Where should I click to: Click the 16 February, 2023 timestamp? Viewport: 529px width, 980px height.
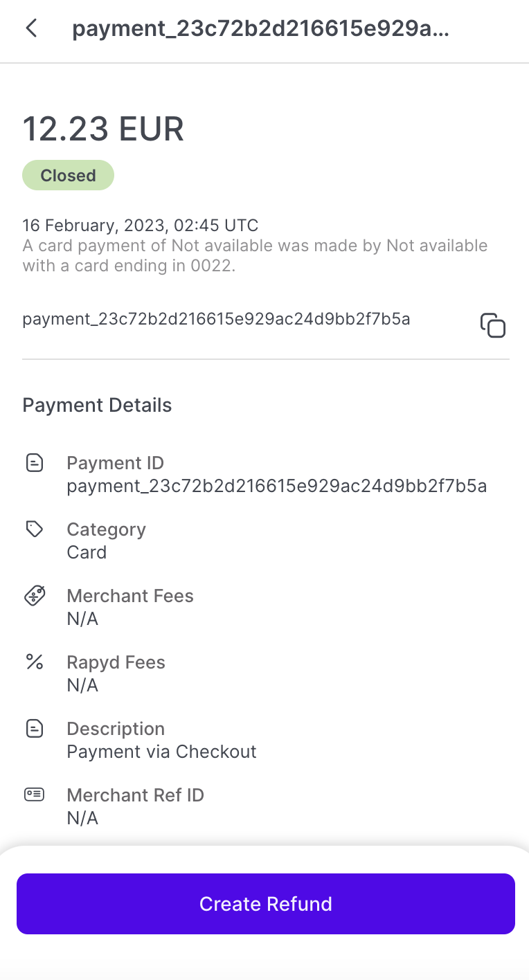click(140, 226)
